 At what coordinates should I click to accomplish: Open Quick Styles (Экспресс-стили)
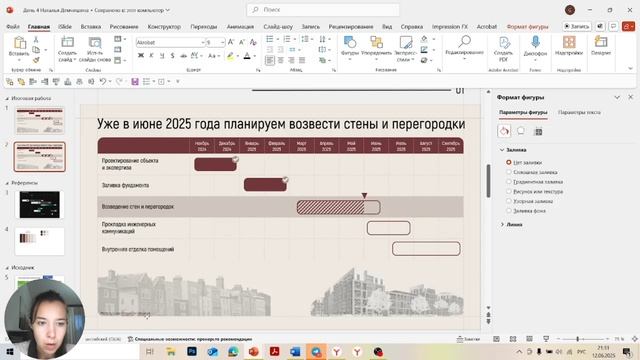tap(405, 42)
